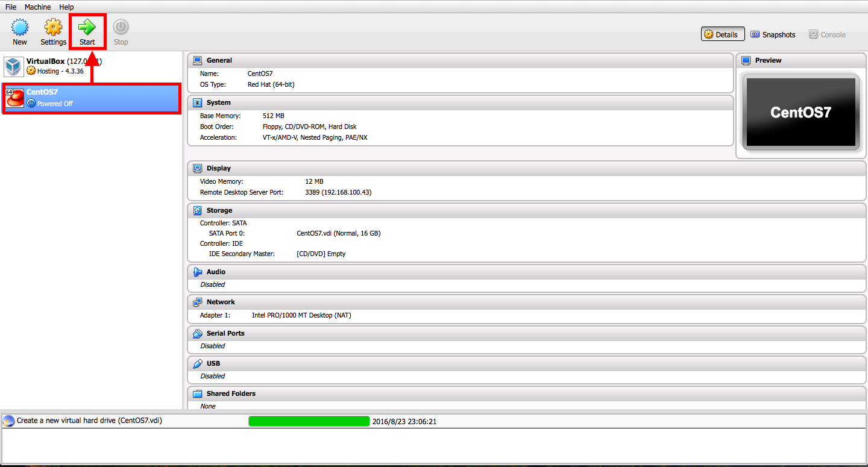Viewport: 868px width, 467px height.
Task: Click the VT-x/AMD-V acceleration value
Action: point(315,137)
